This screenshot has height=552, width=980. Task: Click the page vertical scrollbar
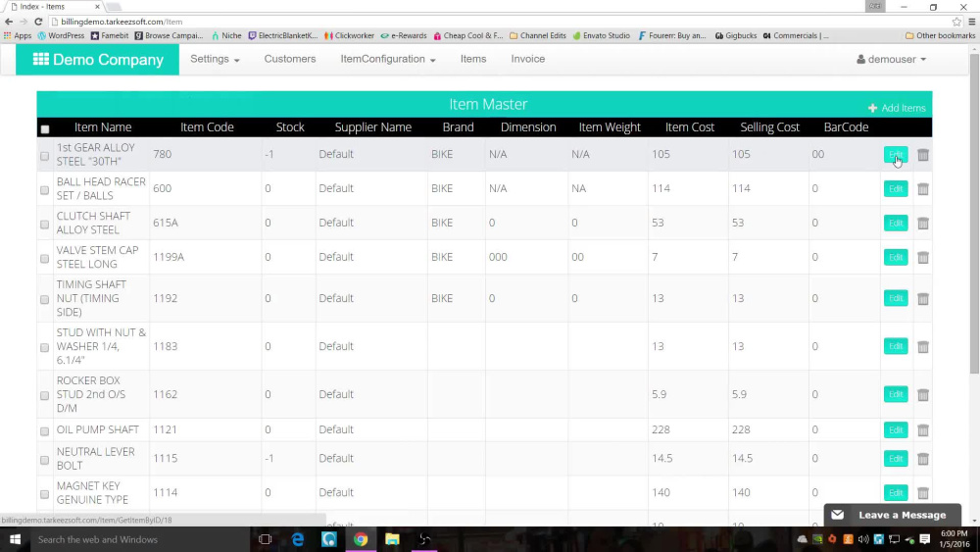[974, 213]
